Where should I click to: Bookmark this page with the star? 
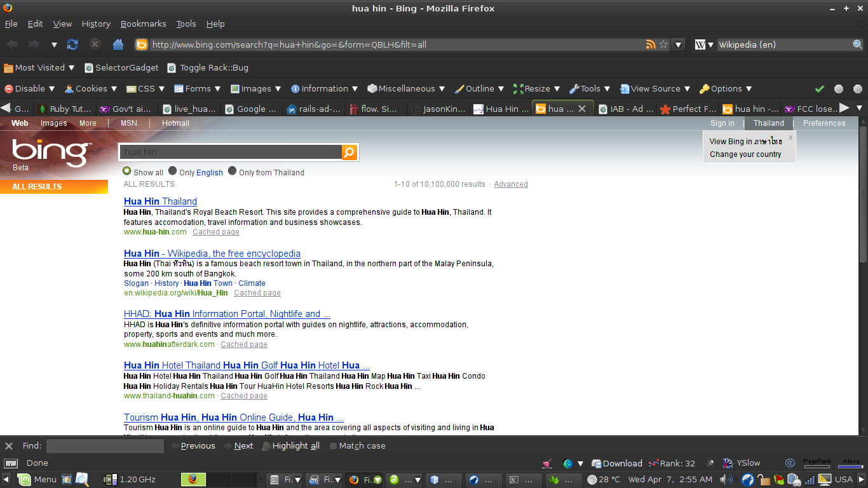(x=663, y=44)
